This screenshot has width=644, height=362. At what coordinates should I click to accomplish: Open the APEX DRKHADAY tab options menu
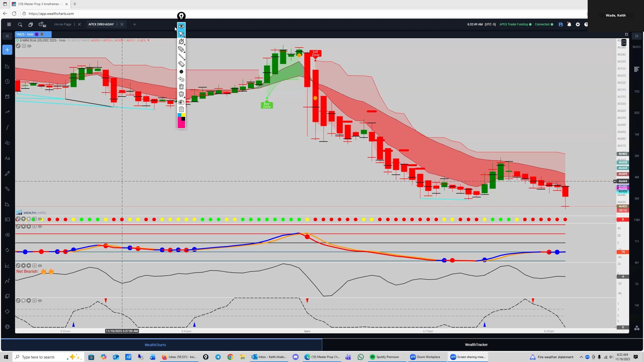coord(117,24)
